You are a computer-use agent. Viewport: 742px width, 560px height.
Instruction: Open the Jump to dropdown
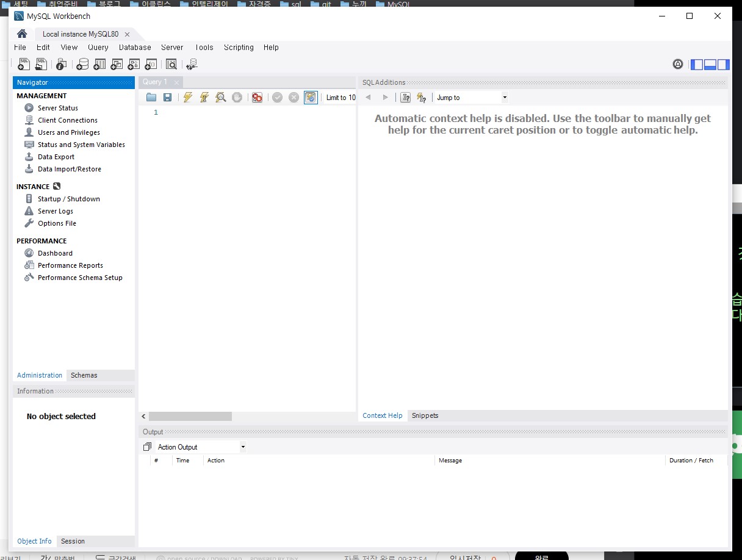[x=472, y=98]
